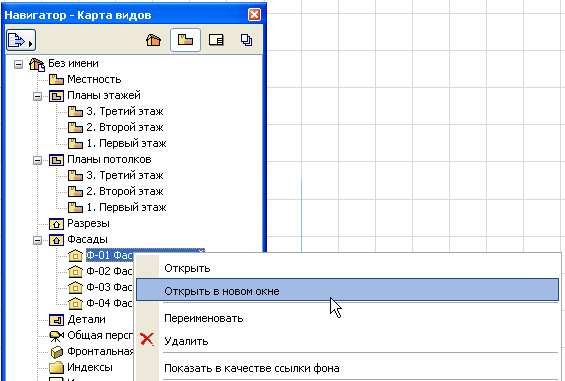Click the Разрезы folder icon
This screenshot has height=381, width=565.
tap(56, 224)
